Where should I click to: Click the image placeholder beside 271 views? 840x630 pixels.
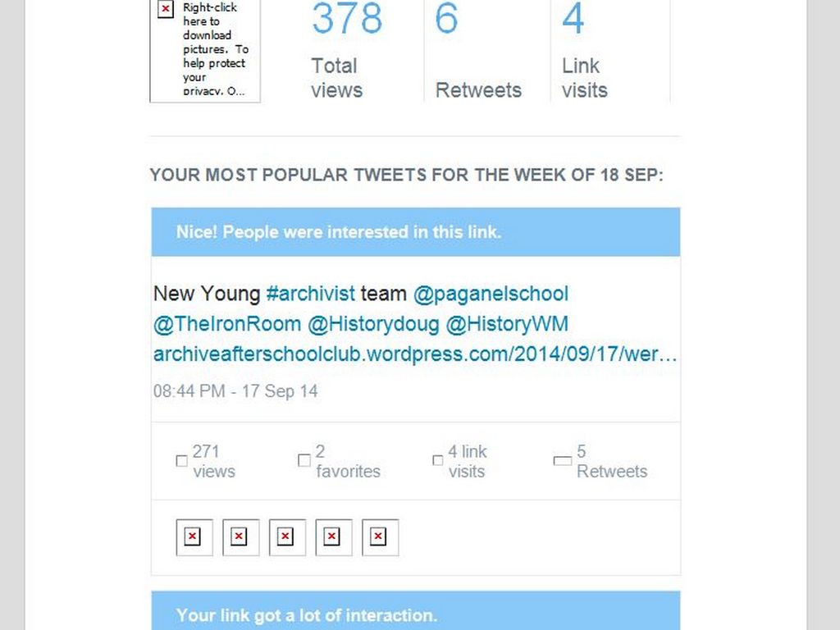tap(182, 461)
